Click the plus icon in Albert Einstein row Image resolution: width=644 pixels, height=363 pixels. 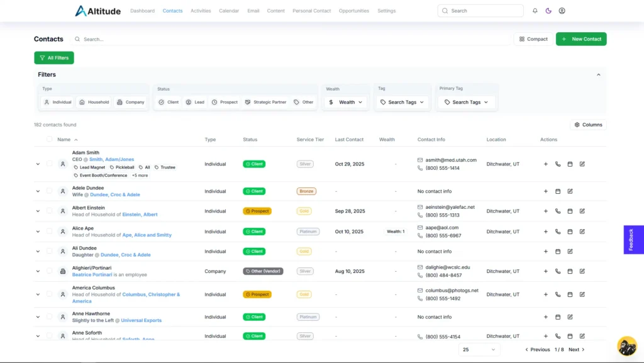coord(545,211)
